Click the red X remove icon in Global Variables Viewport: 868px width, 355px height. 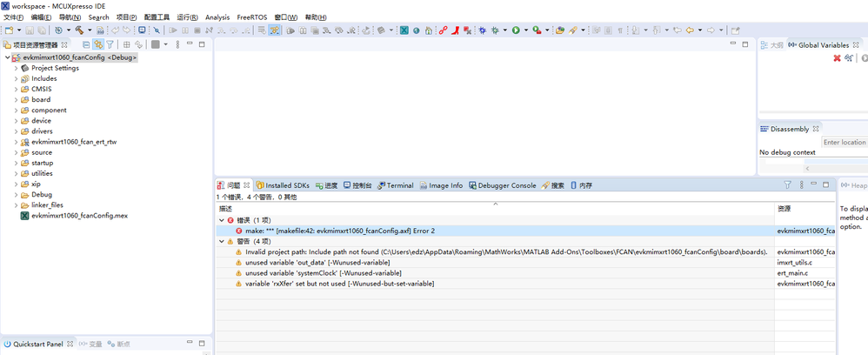click(837, 58)
